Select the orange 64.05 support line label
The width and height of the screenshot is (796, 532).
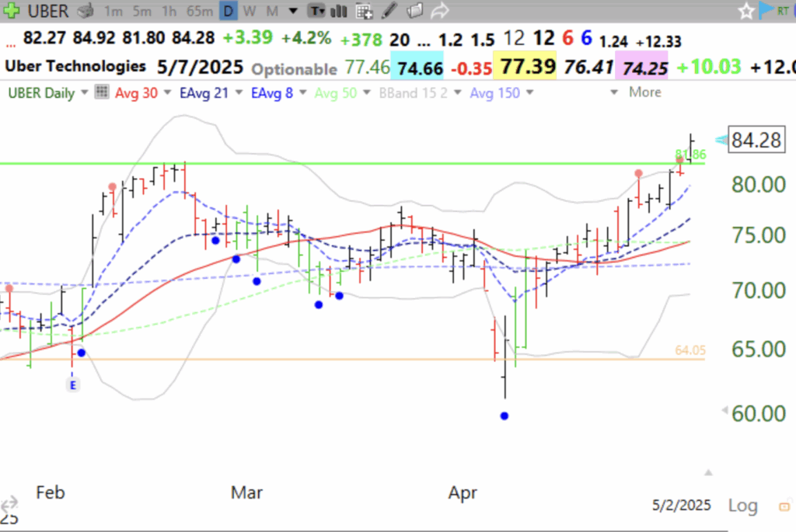click(690, 350)
